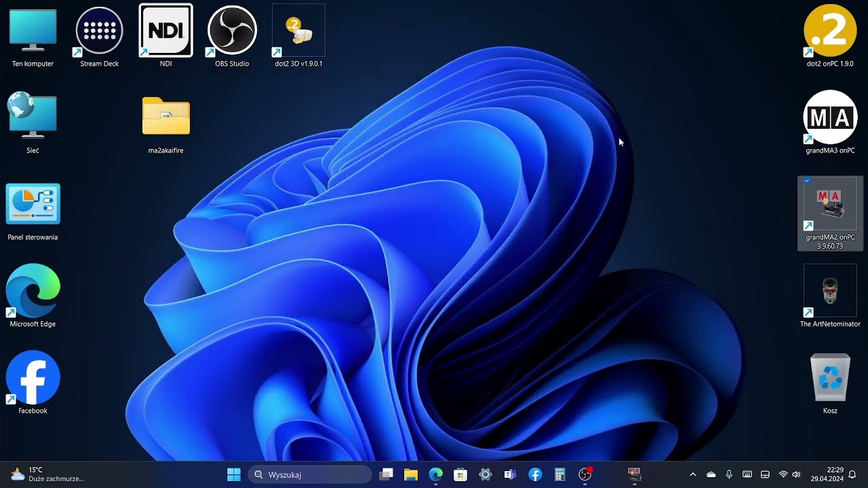Select the Stream Deck desktop shortcut
The image size is (868, 488).
tap(99, 37)
